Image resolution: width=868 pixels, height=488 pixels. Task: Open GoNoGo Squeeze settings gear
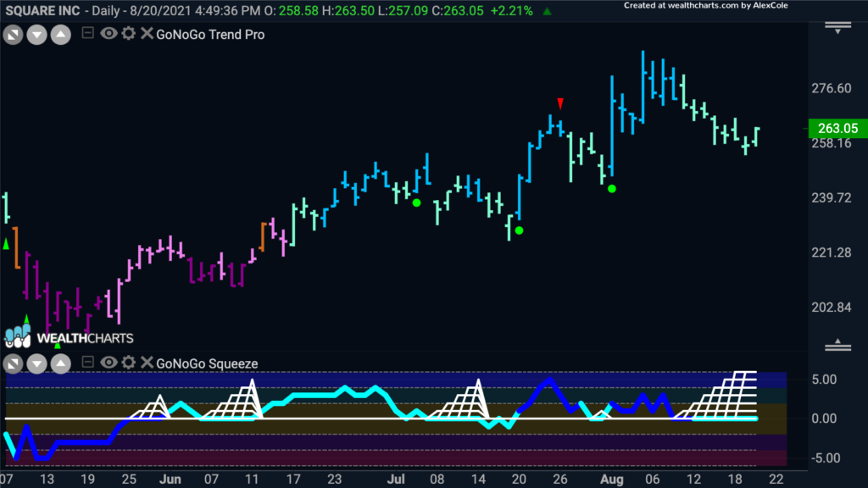point(129,363)
